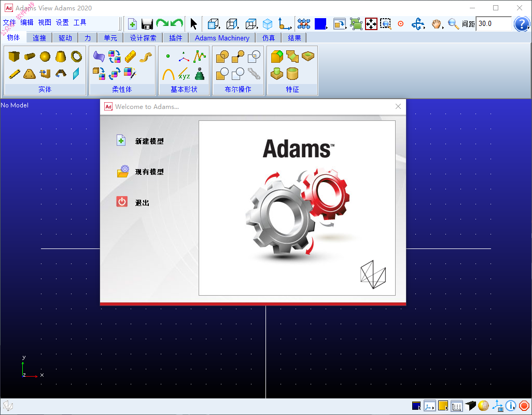Toggle the working grid status icon

(457, 406)
